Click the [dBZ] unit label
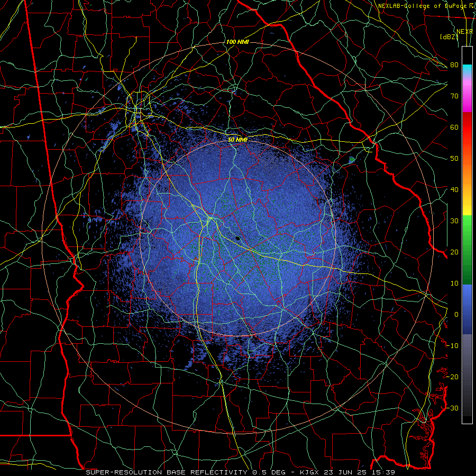Image resolution: width=476 pixels, height=476 pixels. coord(449,37)
